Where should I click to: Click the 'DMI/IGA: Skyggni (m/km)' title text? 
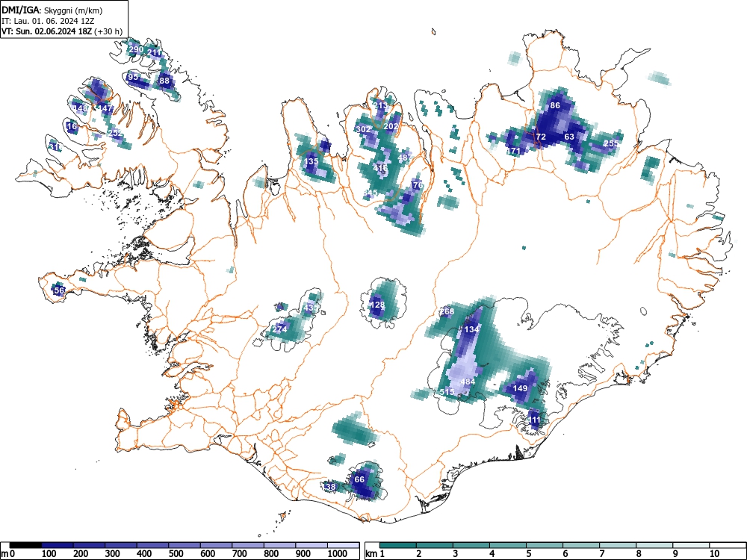point(52,10)
